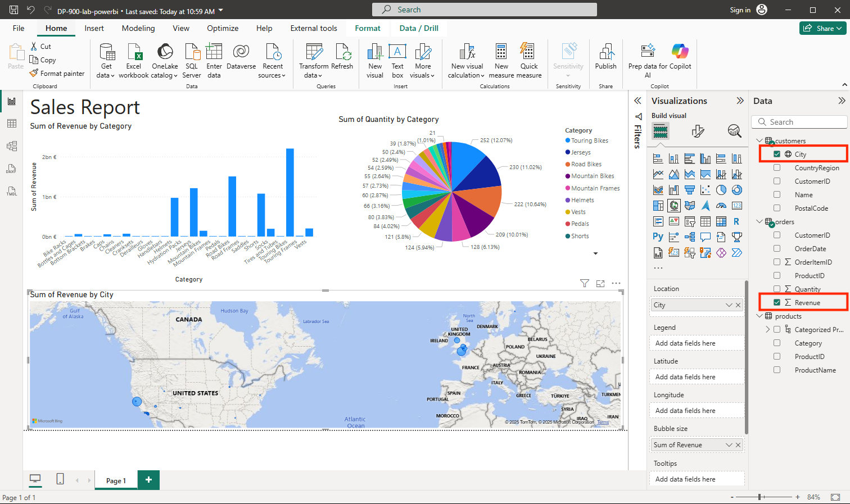850x504 pixels.
Task: Pick the Decomposition tree visual
Action: pos(690,237)
